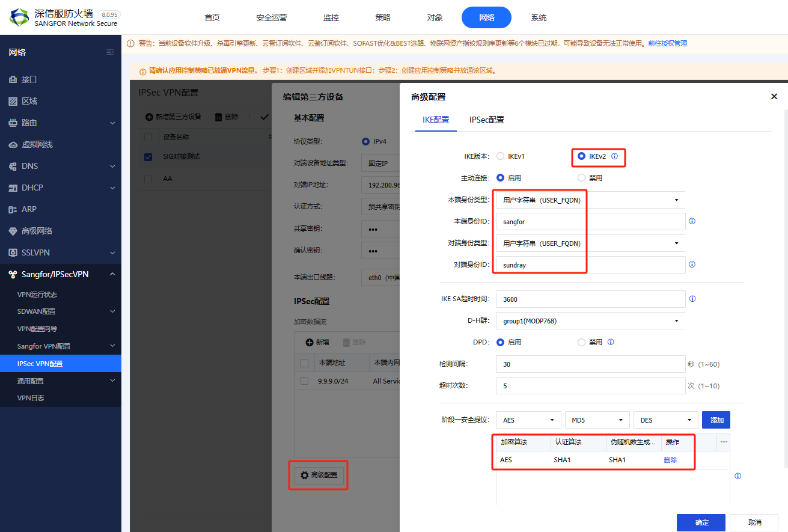Open the 对端身份类型 dropdown

click(x=591, y=243)
